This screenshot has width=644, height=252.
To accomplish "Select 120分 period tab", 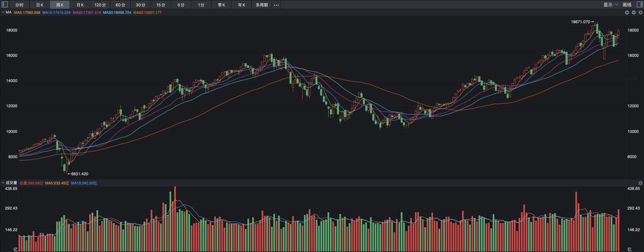I will coord(100,5).
